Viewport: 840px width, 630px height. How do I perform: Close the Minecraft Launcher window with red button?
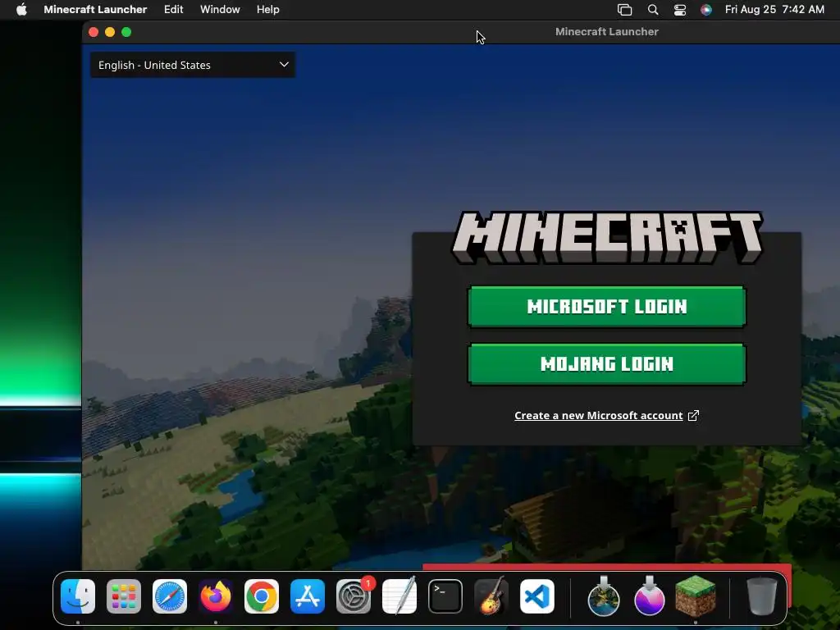(94, 32)
